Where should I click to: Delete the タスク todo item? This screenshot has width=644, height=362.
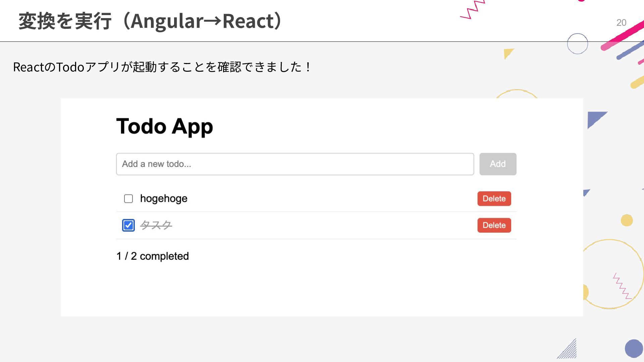(x=494, y=225)
